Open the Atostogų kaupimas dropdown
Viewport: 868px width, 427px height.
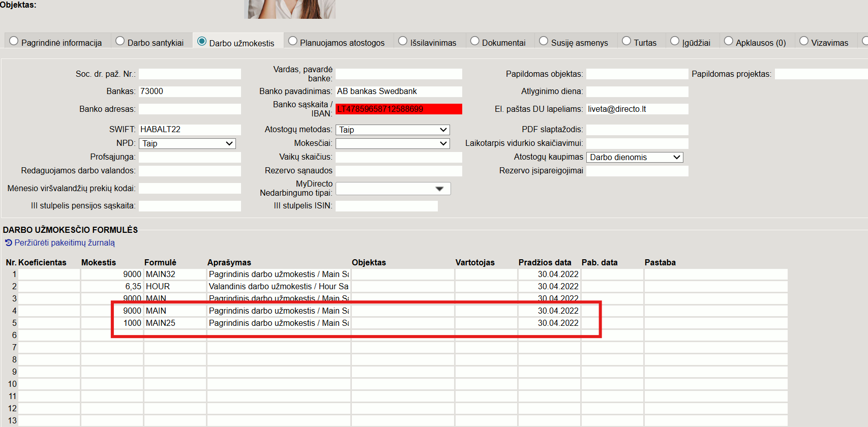[x=634, y=158]
